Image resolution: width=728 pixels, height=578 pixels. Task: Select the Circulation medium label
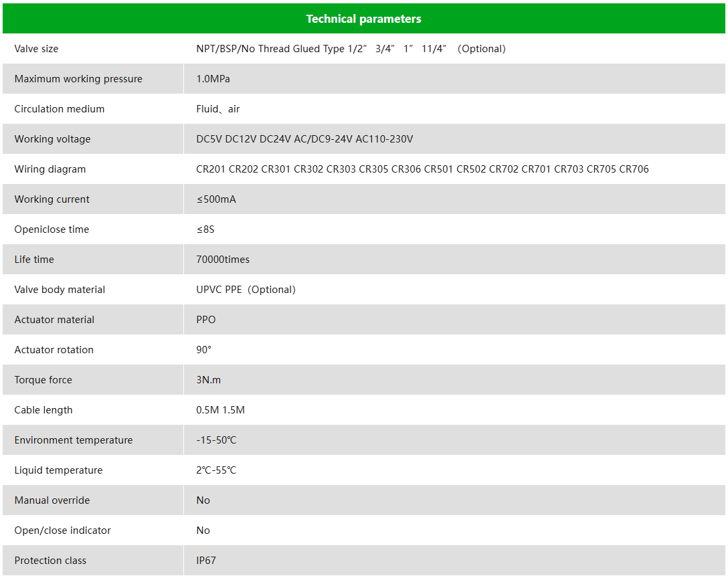tap(60, 109)
